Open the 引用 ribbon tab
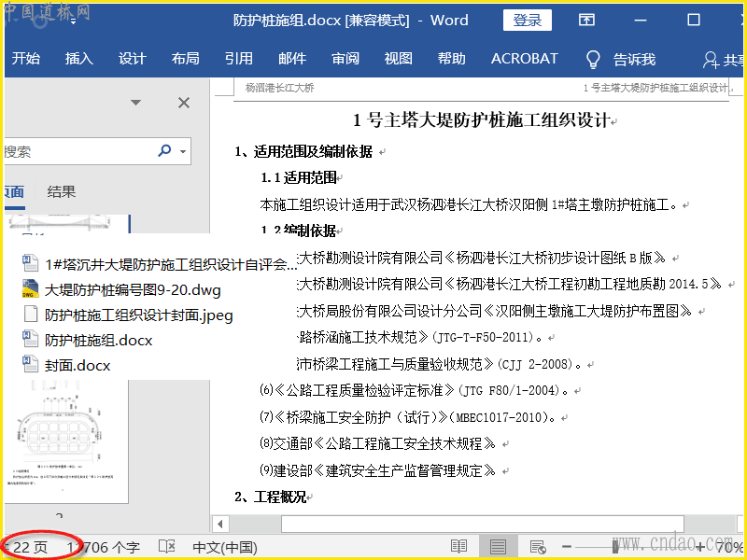Viewport: 747px width, 560px height. [239, 59]
